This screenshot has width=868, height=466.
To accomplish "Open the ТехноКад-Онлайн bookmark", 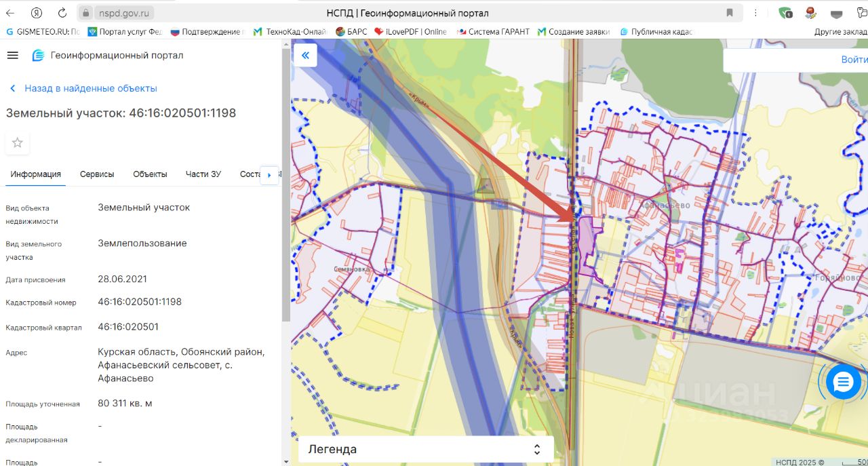I will pyautogui.click(x=290, y=32).
